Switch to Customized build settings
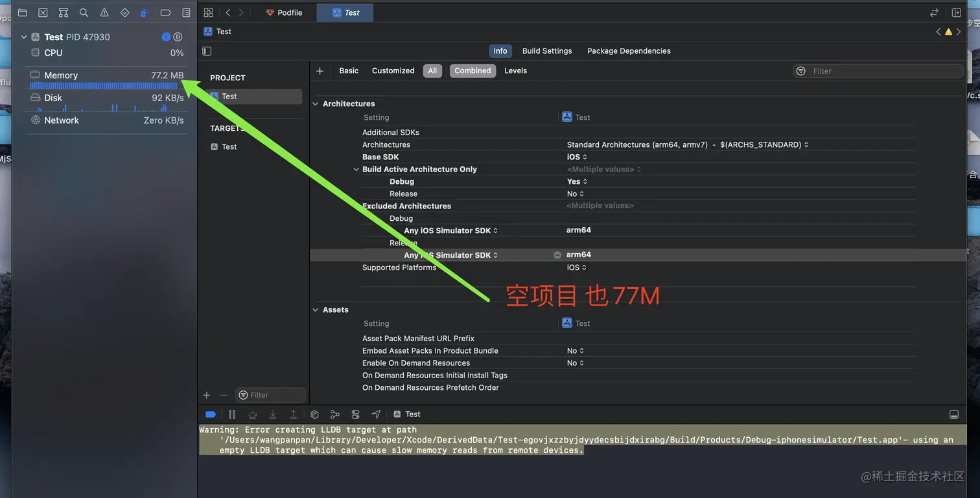 click(393, 71)
